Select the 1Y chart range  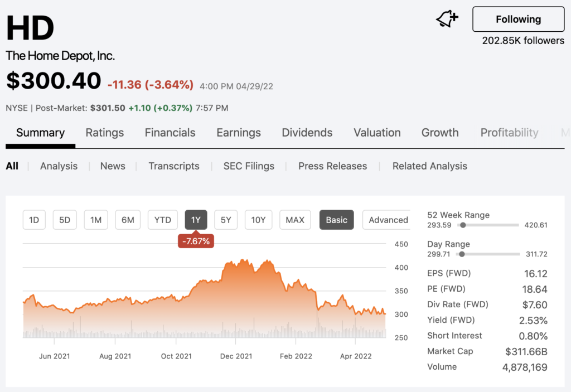coord(196,220)
